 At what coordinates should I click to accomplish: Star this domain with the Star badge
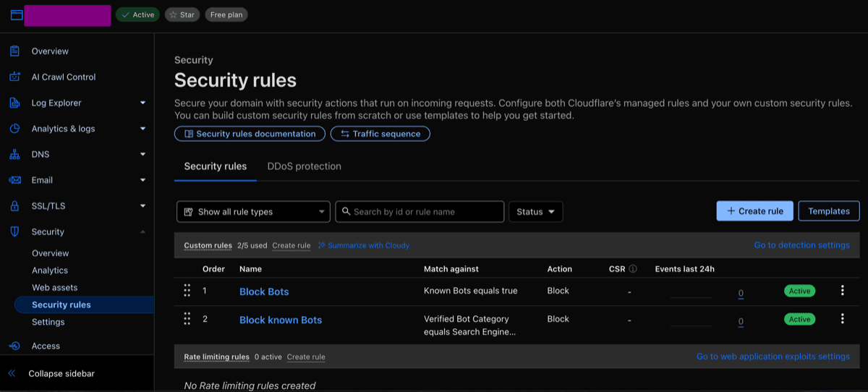click(182, 14)
